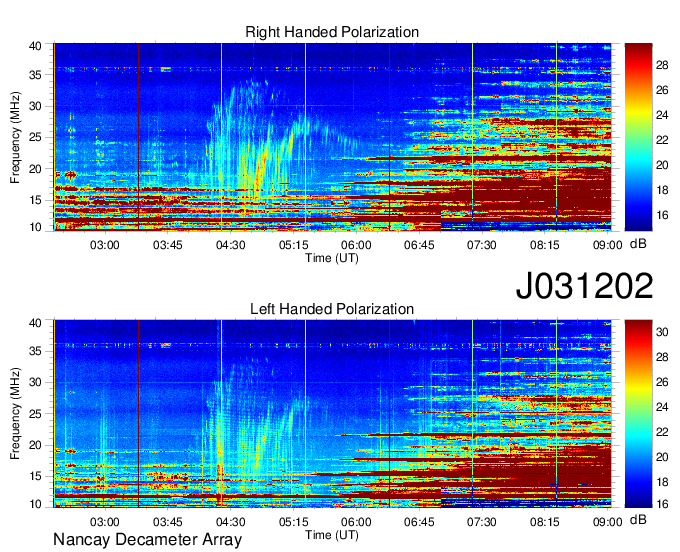Click the 03:00 tick under the bottom plot
The image size is (680, 552).
coord(105,522)
